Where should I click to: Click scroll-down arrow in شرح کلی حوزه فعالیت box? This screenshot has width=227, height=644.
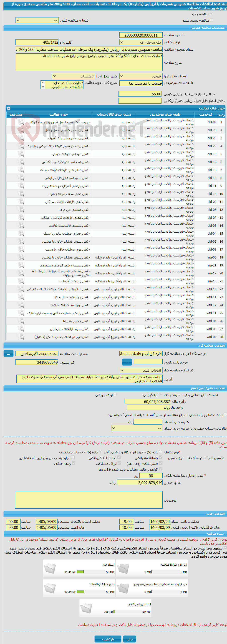point(43,87)
